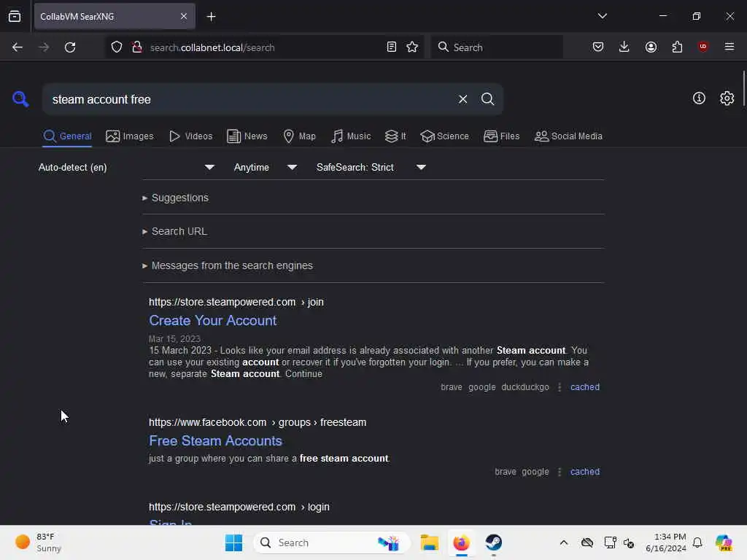747x560 pixels.
Task: Submit search using magnifier button
Action: (x=487, y=99)
